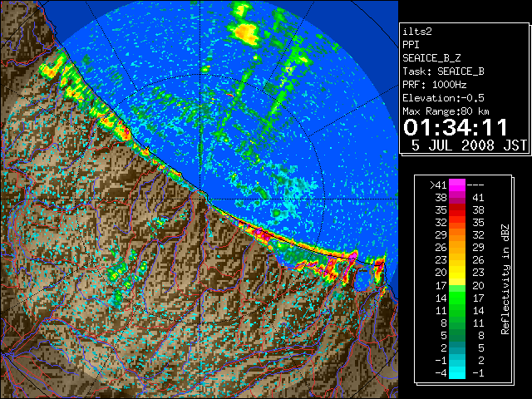Select the "5 JUL 2008 JST" date
Viewport: 532px width, 399px height.
click(469, 145)
